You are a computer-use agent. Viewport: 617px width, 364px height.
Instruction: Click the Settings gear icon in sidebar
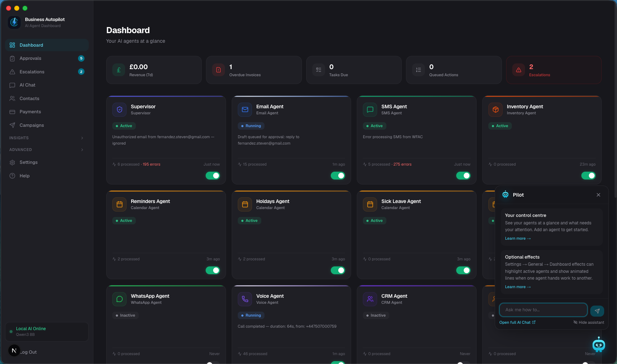(x=12, y=162)
